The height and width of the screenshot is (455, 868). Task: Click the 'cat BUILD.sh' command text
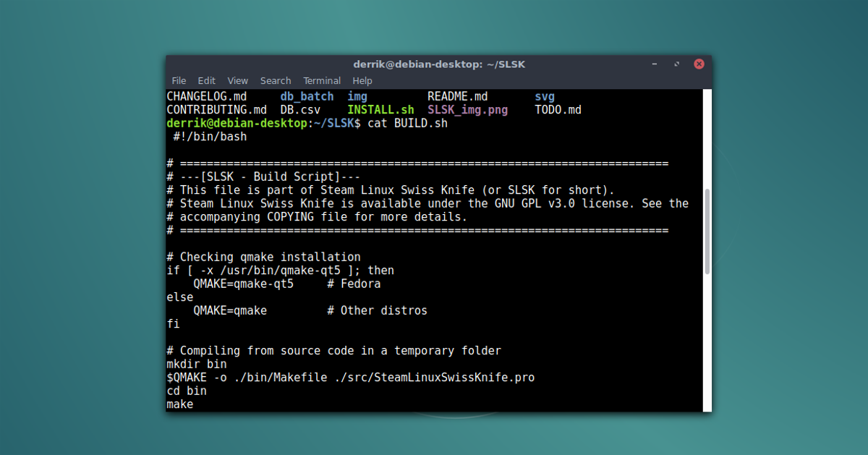click(x=408, y=123)
